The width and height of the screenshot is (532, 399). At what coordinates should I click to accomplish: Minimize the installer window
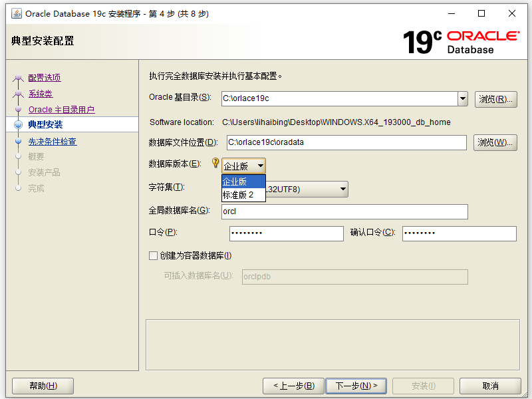point(452,13)
